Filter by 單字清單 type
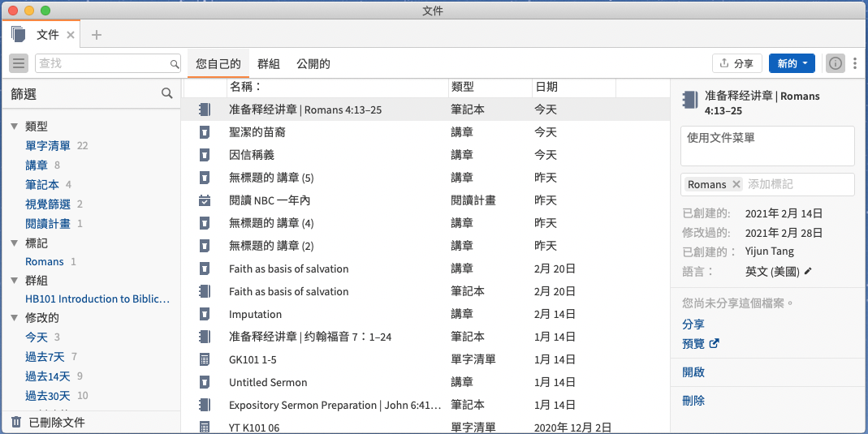The image size is (868, 434). (x=48, y=146)
